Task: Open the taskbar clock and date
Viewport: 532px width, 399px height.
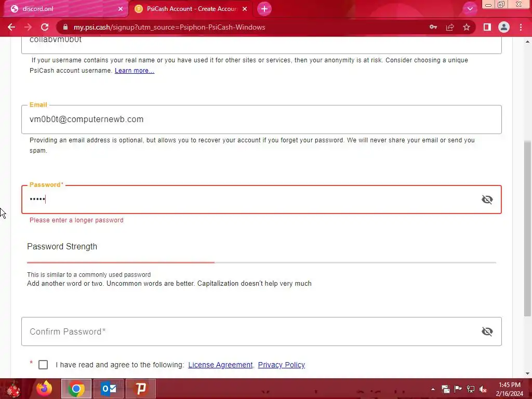Action: pyautogui.click(x=510, y=389)
